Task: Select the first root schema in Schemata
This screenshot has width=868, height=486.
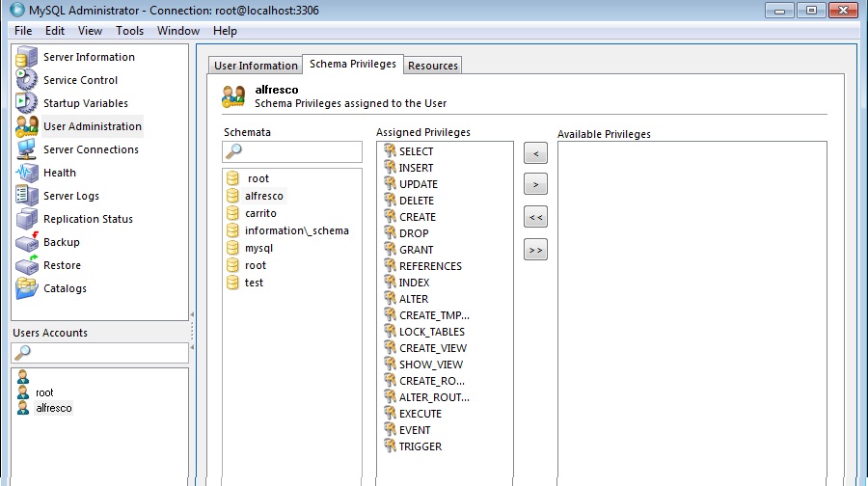Action: [x=258, y=178]
